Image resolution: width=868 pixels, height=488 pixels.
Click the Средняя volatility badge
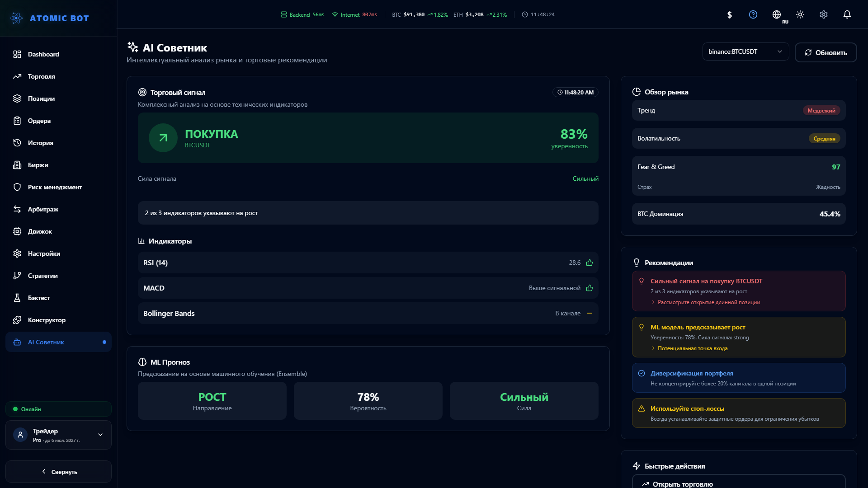(824, 139)
